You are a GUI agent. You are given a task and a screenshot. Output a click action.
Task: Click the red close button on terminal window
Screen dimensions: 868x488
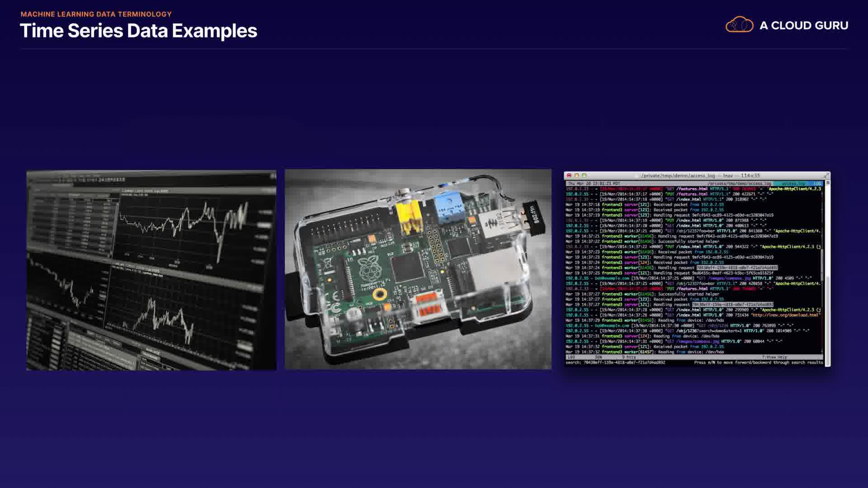coord(569,175)
